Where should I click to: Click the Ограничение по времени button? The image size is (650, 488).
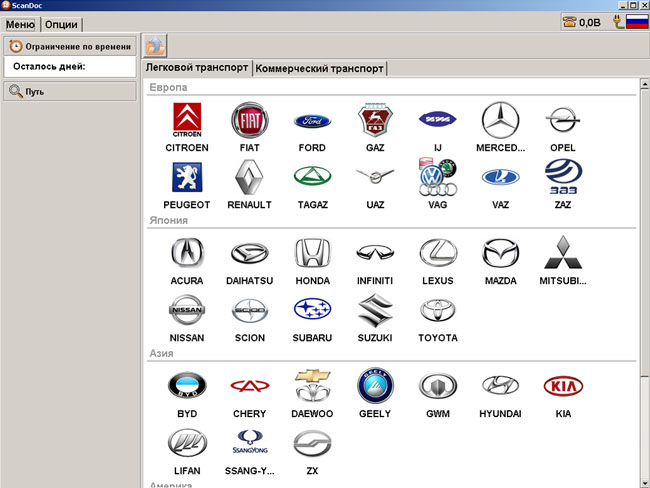coord(69,46)
